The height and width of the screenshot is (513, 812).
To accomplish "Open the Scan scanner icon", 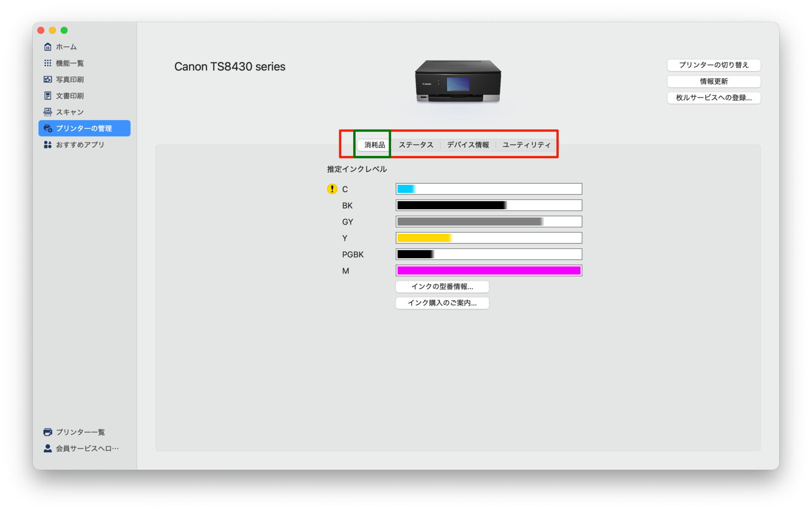I will 48,112.
